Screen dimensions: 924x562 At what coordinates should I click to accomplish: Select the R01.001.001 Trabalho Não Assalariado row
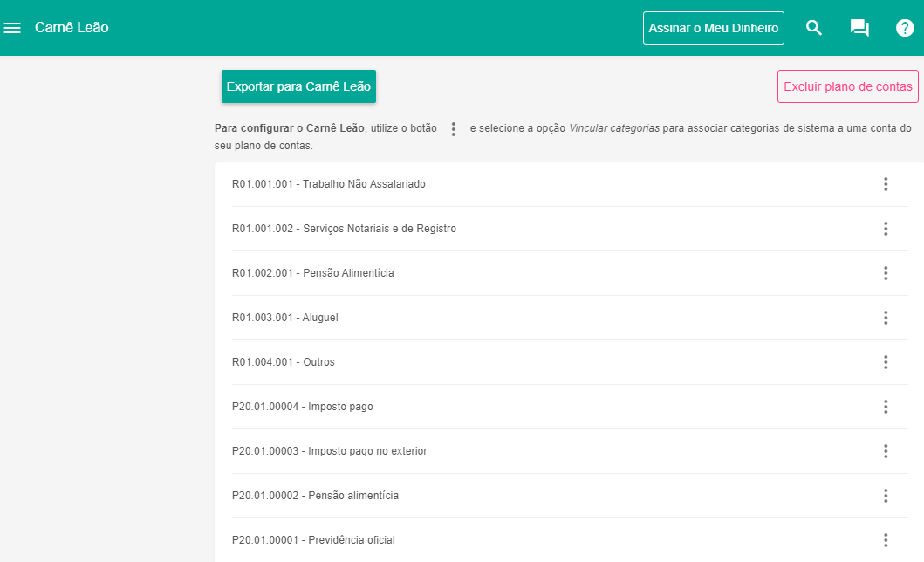[329, 184]
